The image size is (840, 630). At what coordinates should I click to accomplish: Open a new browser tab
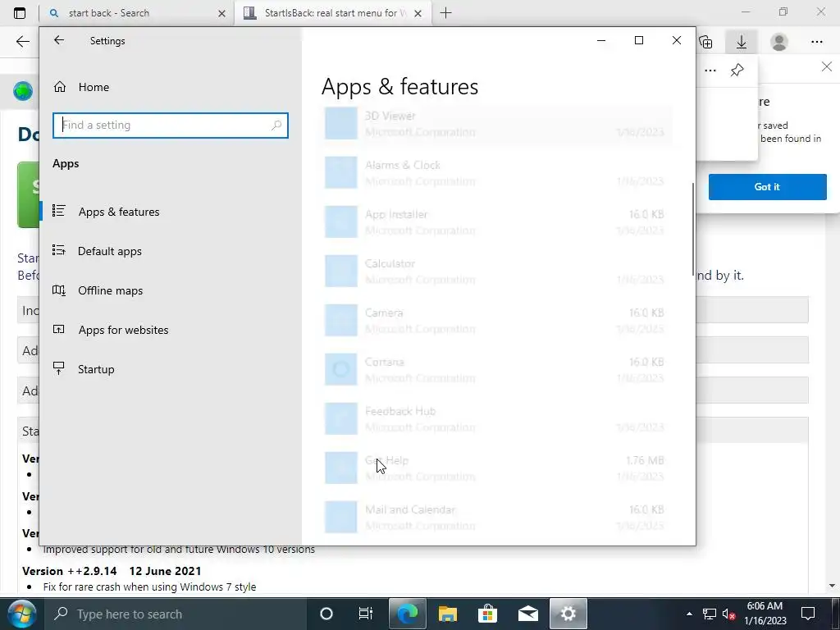tap(445, 13)
